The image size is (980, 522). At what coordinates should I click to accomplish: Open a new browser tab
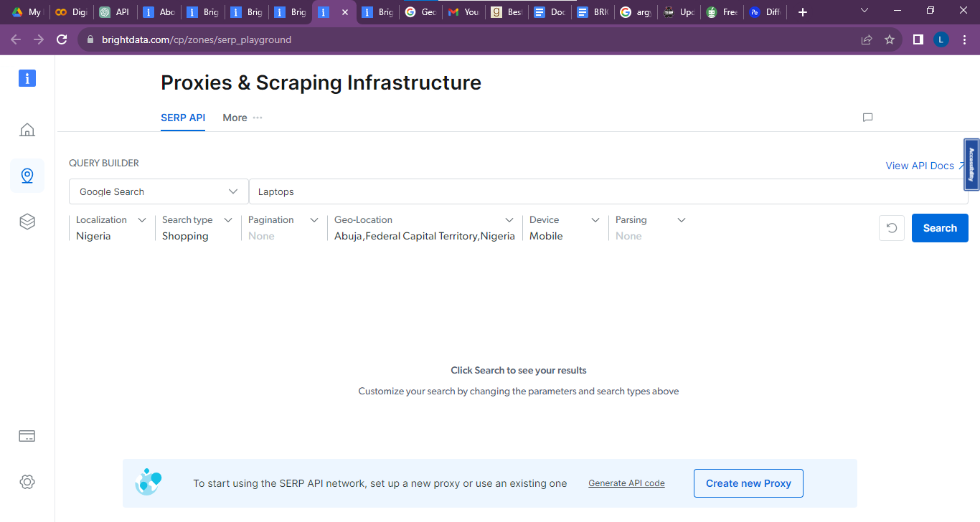pos(803,12)
